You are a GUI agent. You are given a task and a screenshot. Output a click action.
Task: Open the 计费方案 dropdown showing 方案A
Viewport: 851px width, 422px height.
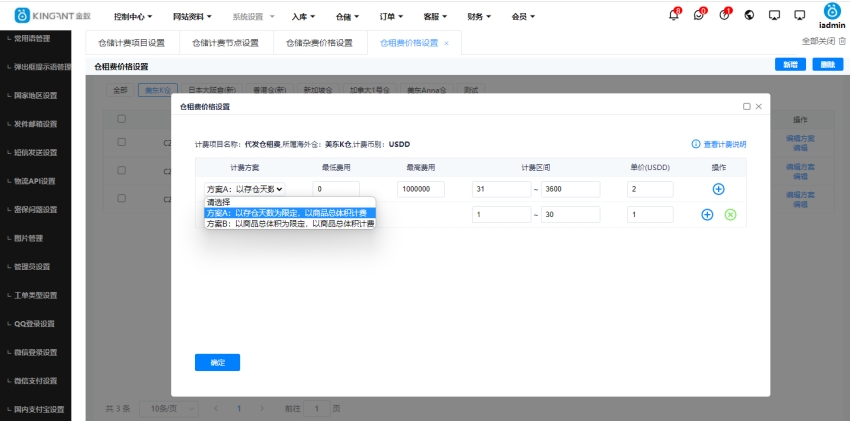tap(245, 189)
